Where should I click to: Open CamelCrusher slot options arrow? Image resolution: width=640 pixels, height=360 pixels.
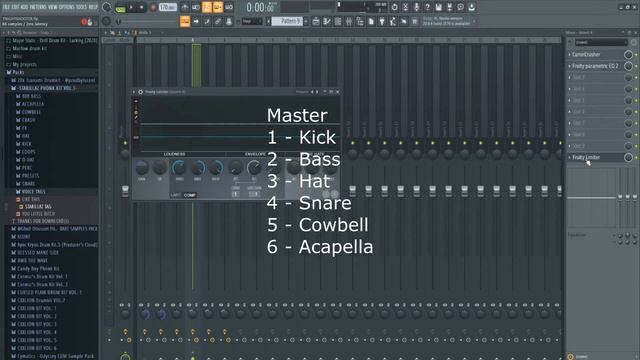569,54
